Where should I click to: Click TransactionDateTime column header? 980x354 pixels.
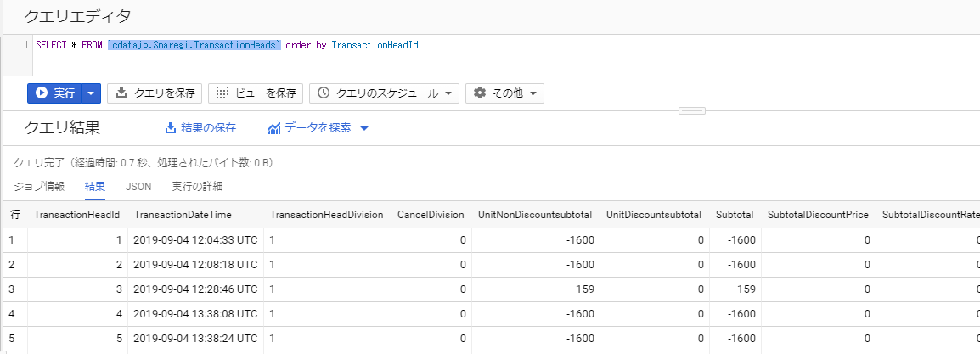click(x=183, y=215)
